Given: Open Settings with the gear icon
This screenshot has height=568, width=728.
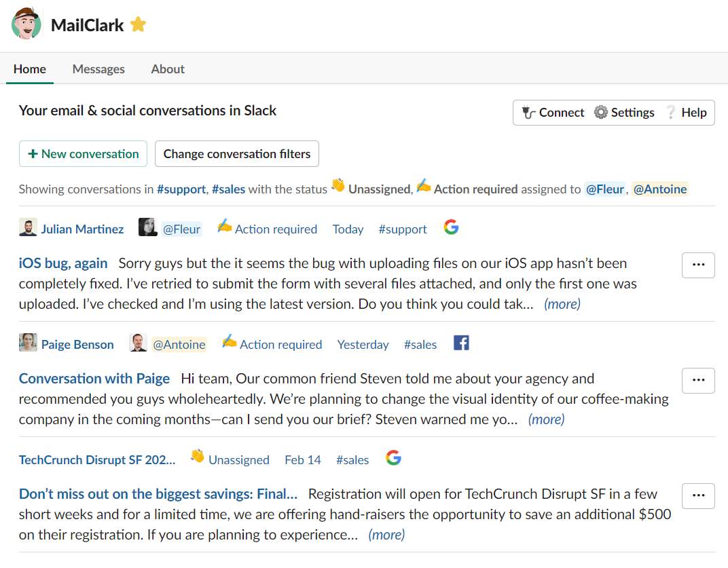Looking at the screenshot, I should coord(625,113).
